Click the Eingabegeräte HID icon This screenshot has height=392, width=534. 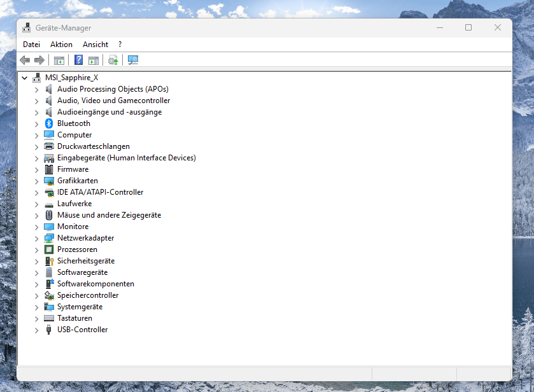[x=49, y=158]
